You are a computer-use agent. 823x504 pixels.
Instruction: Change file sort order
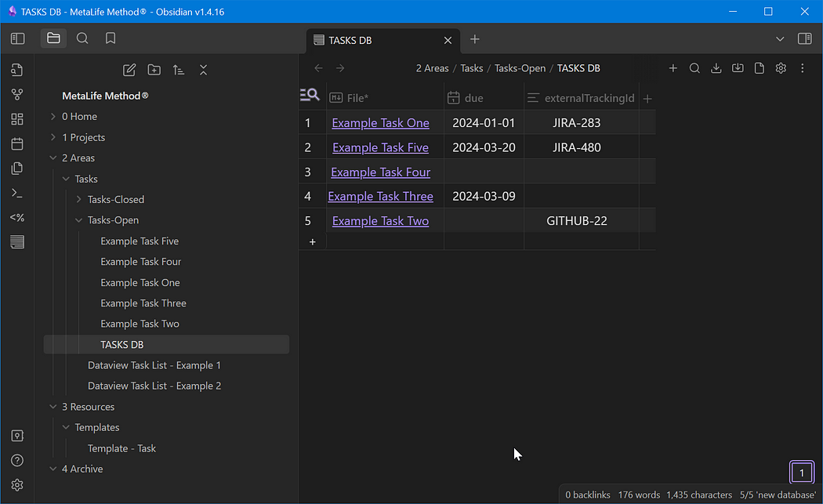click(179, 70)
